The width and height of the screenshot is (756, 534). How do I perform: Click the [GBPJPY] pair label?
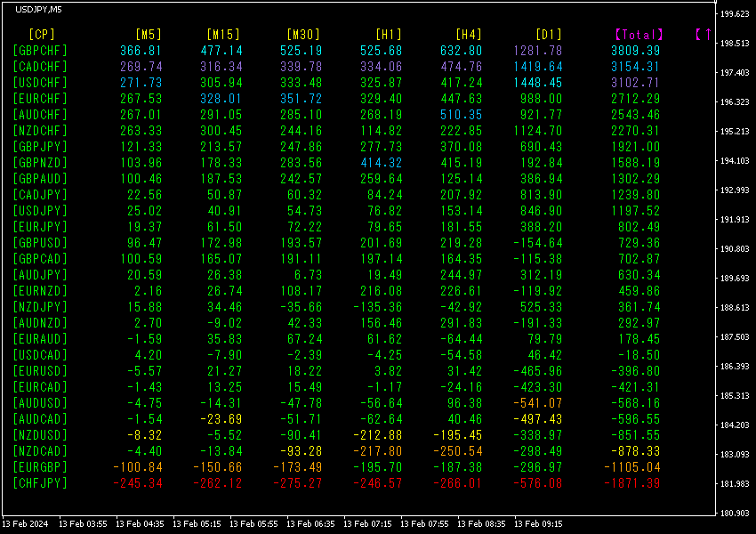(x=40, y=146)
